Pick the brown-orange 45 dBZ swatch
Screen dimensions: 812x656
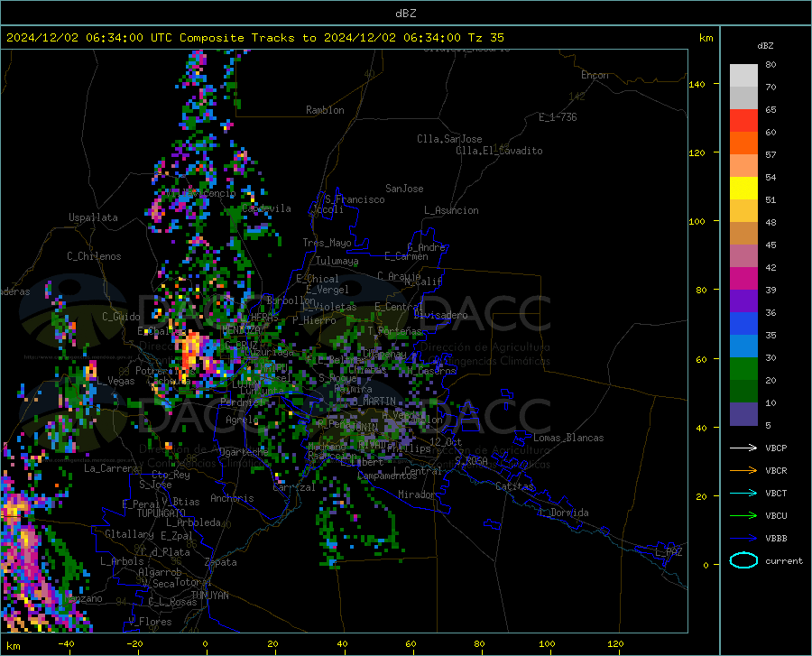(x=743, y=234)
